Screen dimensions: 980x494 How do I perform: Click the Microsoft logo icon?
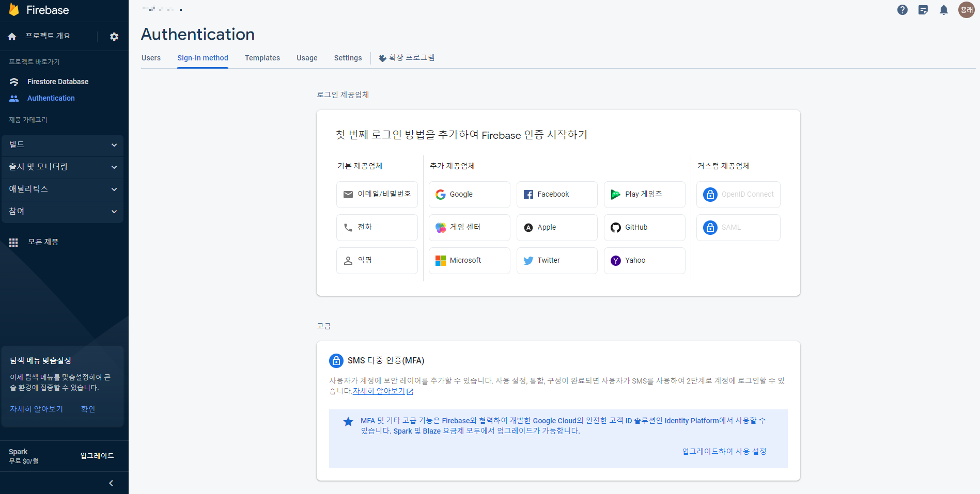pos(441,261)
